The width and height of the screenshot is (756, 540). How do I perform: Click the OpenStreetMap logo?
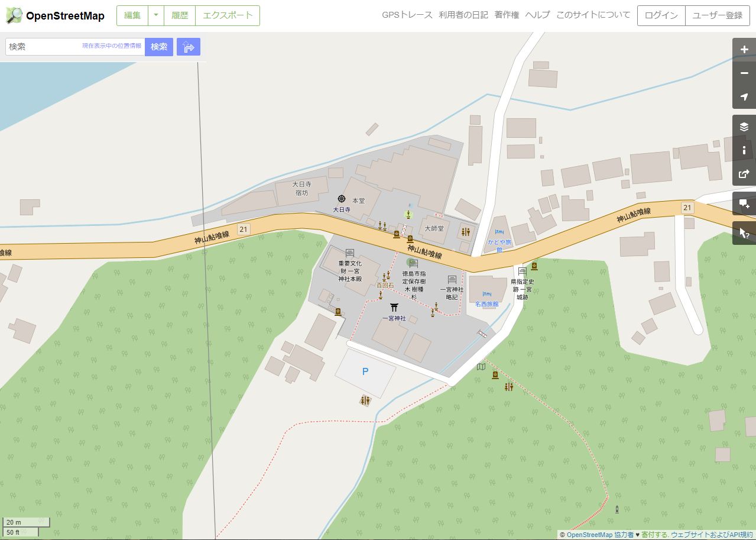click(55, 16)
